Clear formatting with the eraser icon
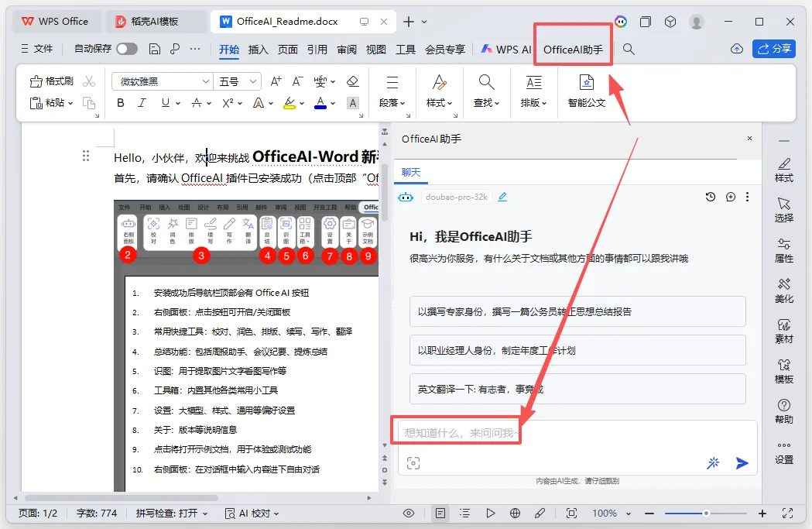812x529 pixels. (353, 81)
